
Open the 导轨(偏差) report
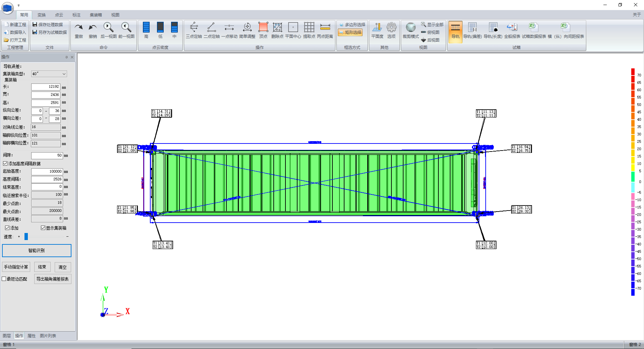(x=472, y=31)
